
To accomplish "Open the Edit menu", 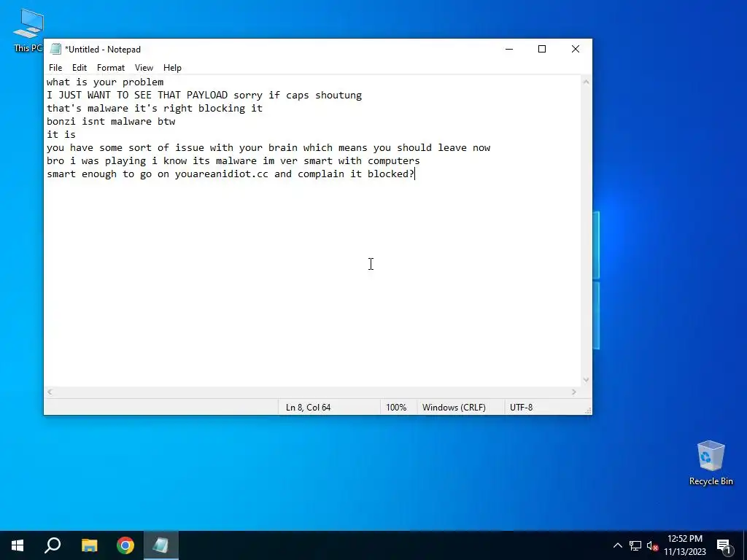I will (79, 68).
